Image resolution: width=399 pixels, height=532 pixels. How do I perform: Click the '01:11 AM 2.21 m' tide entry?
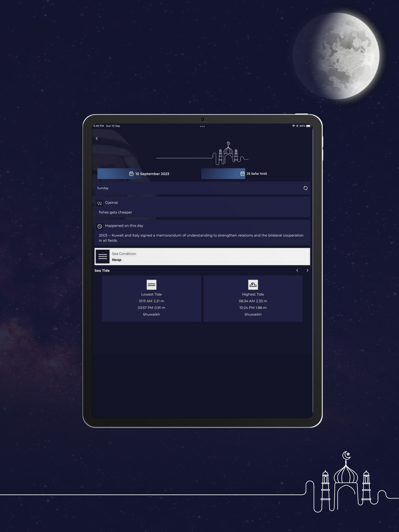click(151, 301)
